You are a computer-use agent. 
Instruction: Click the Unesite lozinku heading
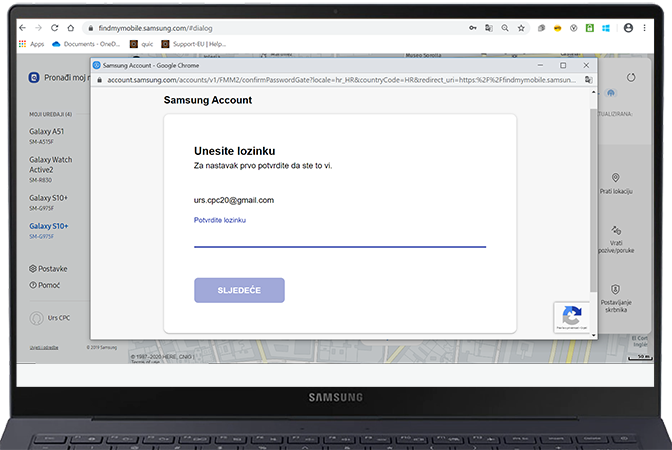click(x=234, y=151)
